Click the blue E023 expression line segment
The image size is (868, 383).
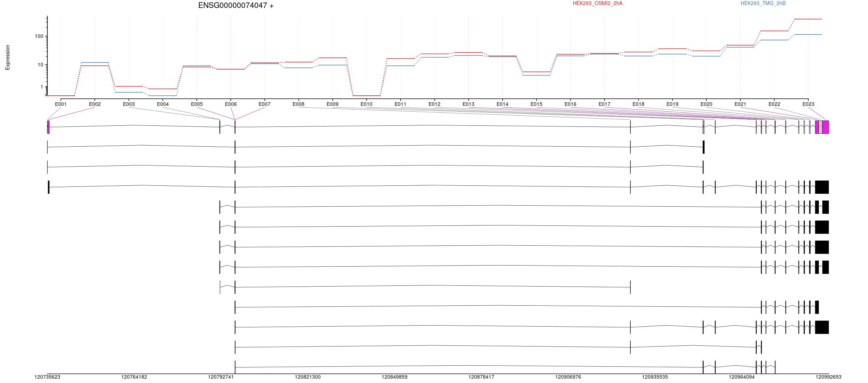click(x=808, y=34)
